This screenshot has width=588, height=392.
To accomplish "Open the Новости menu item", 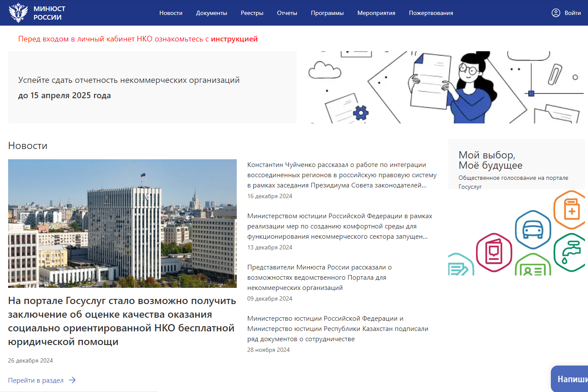I will click(x=171, y=13).
